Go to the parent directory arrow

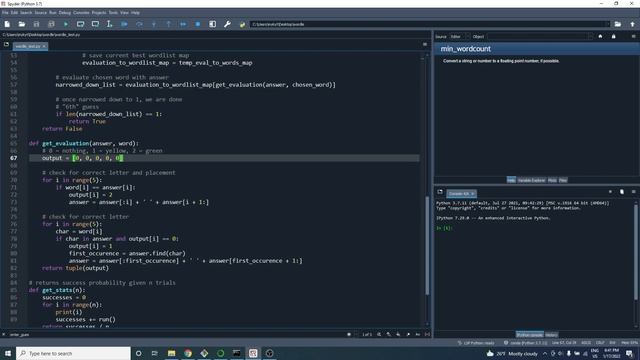[x=632, y=24]
